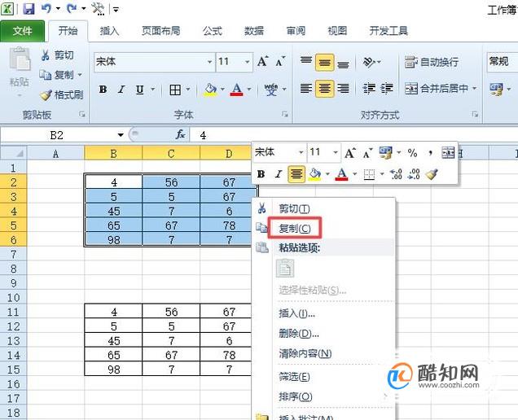Viewport: 518px width, 420px height.
Task: Click Merge and Center icon in ribbon
Action: tap(411, 89)
